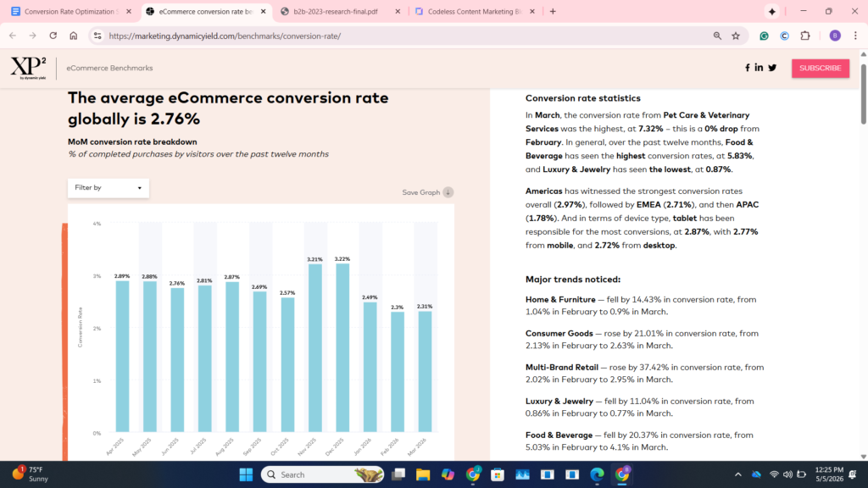Click the Gemini sparkle icon
The image size is (868, 488).
tap(771, 12)
